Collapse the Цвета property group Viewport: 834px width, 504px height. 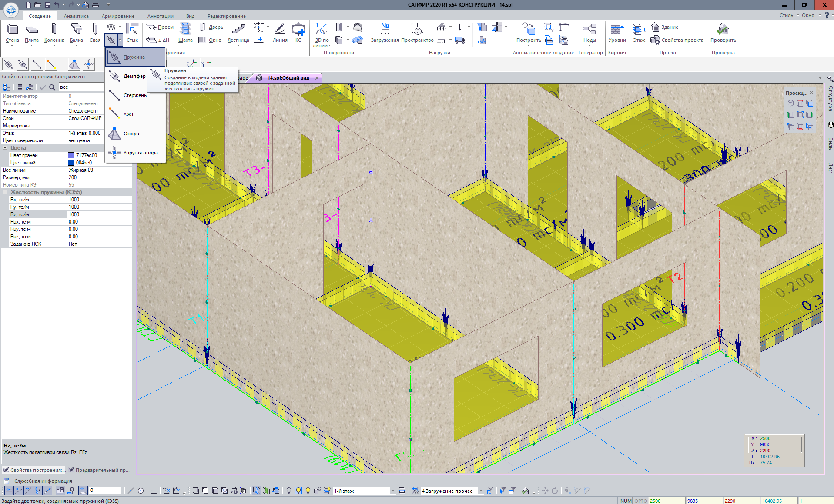5,148
